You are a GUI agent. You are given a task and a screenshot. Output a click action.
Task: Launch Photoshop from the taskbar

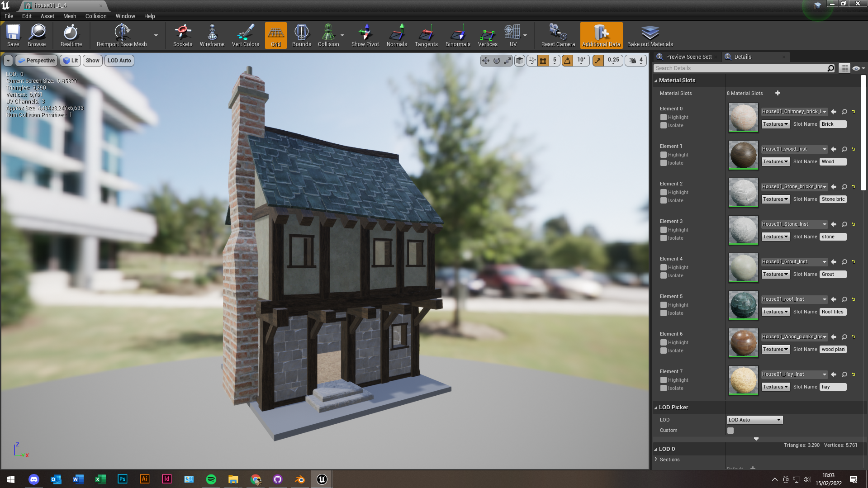[x=122, y=479]
